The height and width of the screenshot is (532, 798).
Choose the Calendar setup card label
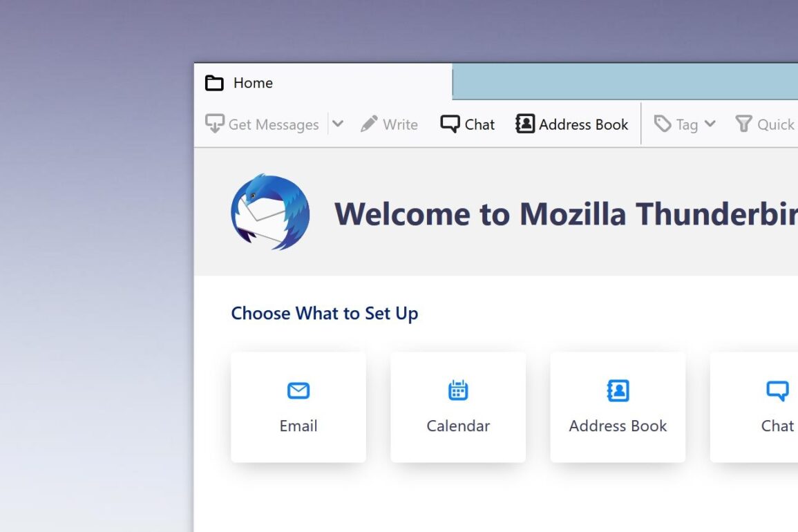coord(458,426)
